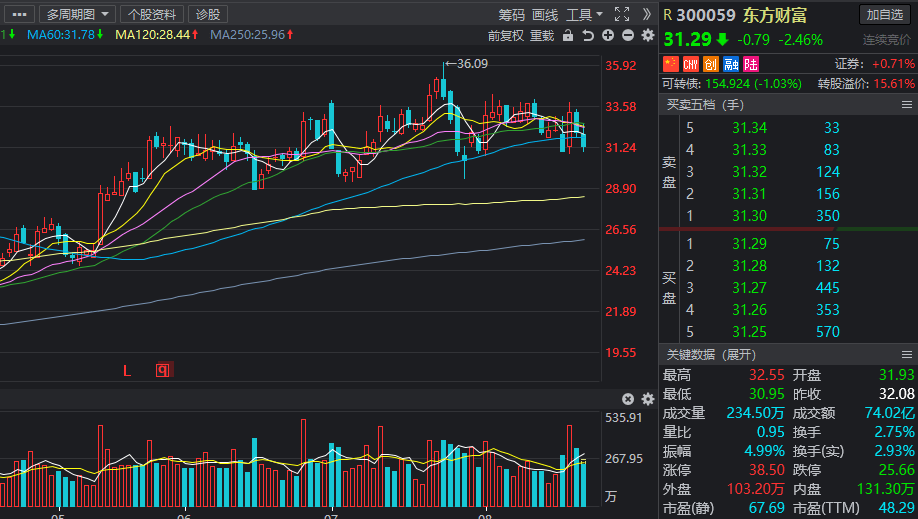Click the 连续竞价 status label
Viewport: 918px width, 519px height.
click(x=887, y=40)
